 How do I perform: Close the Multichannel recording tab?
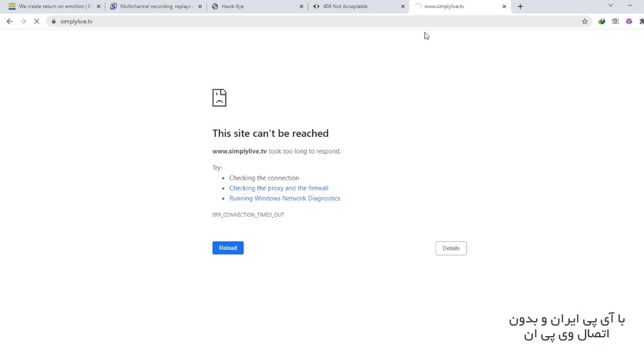pyautogui.click(x=200, y=6)
